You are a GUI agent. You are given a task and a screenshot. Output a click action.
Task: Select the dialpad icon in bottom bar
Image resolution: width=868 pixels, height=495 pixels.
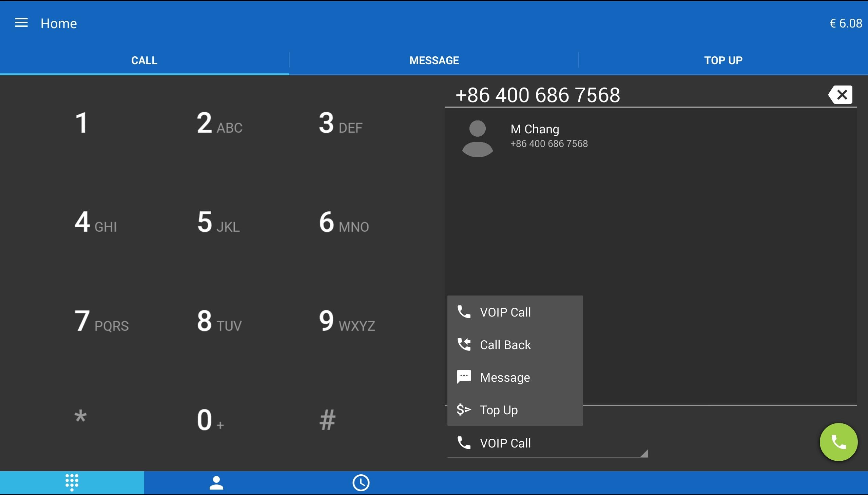[x=72, y=483]
